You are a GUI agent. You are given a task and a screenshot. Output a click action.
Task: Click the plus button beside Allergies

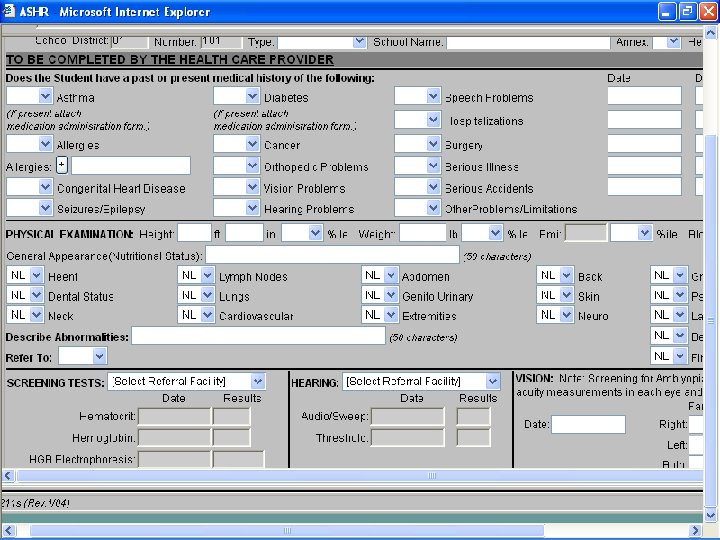point(62,165)
